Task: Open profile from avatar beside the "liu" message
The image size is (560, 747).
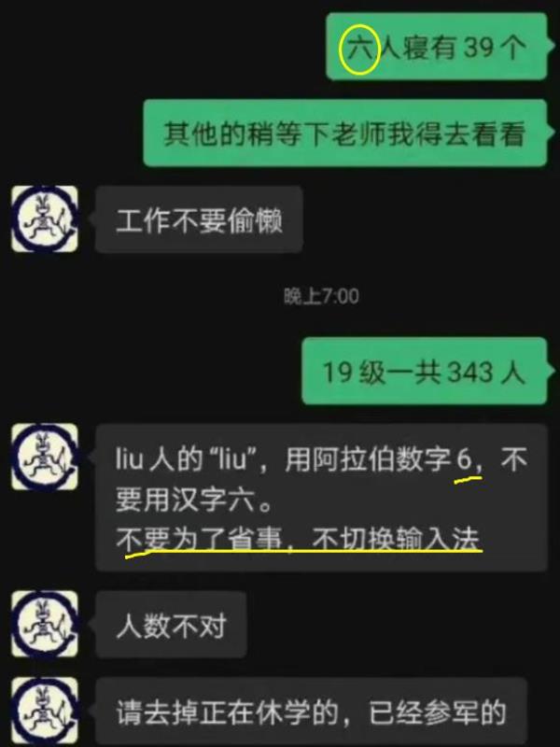Action: pos(45,457)
